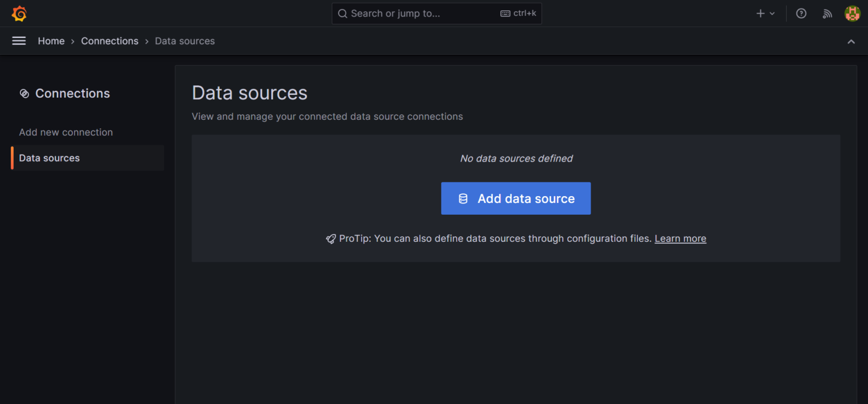Open your user profile avatar
Image resolution: width=868 pixels, height=404 pixels.
[852, 13]
